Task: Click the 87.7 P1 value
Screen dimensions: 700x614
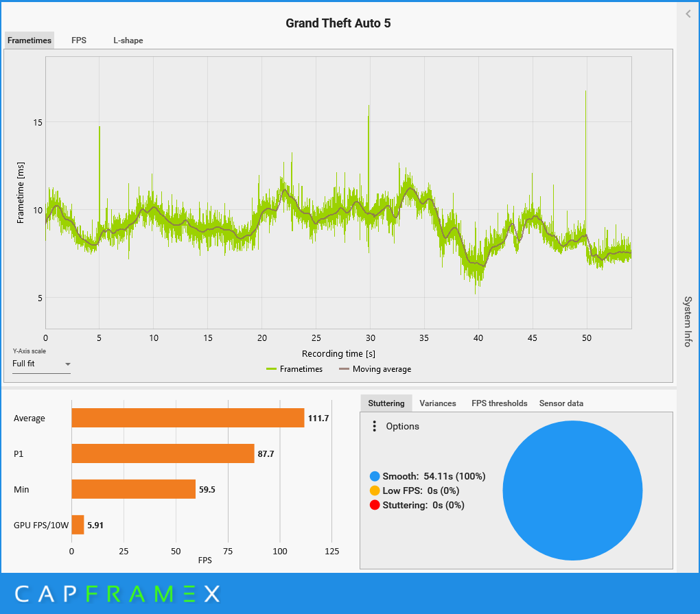Action: point(266,453)
